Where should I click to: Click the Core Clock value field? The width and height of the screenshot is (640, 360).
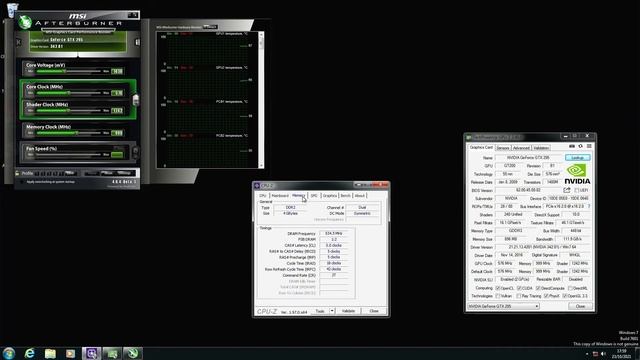[x=117, y=93]
